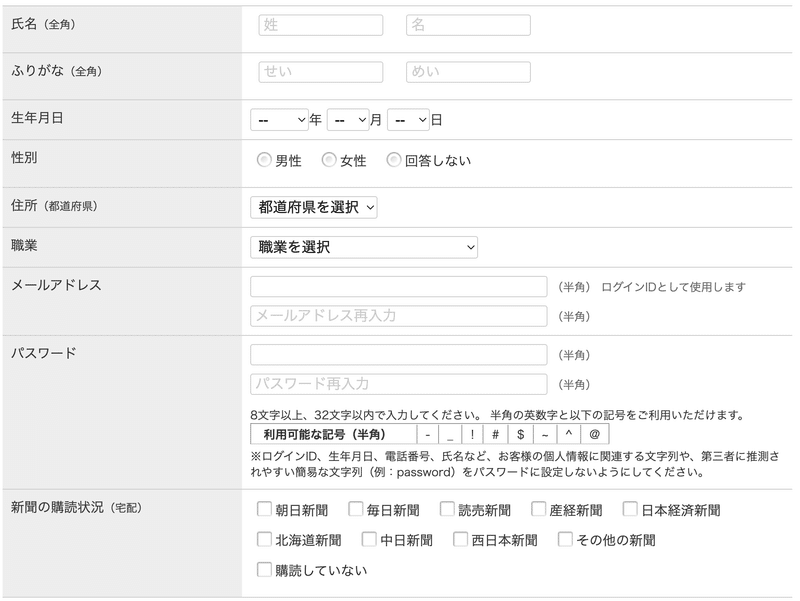Click the 性別 label
This screenshot has height=601, width=800.
click(x=24, y=158)
